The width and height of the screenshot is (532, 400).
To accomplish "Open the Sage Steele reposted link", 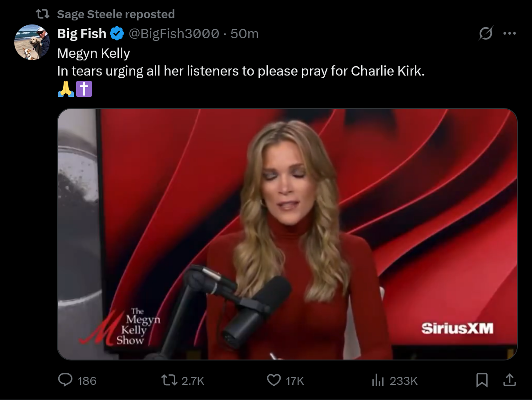I will pos(116,14).
